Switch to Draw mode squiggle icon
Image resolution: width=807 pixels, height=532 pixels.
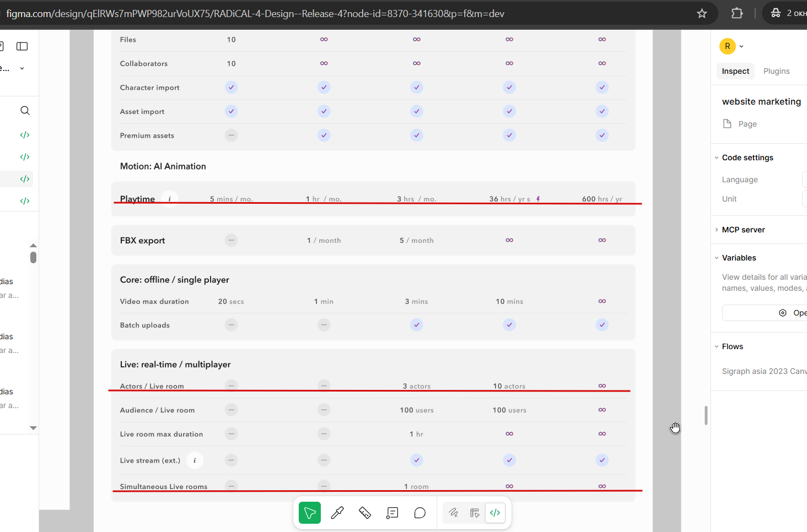point(454,513)
